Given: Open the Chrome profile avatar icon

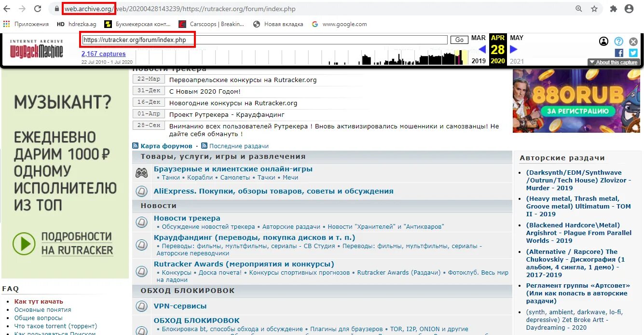Looking at the screenshot, I should point(629,9).
